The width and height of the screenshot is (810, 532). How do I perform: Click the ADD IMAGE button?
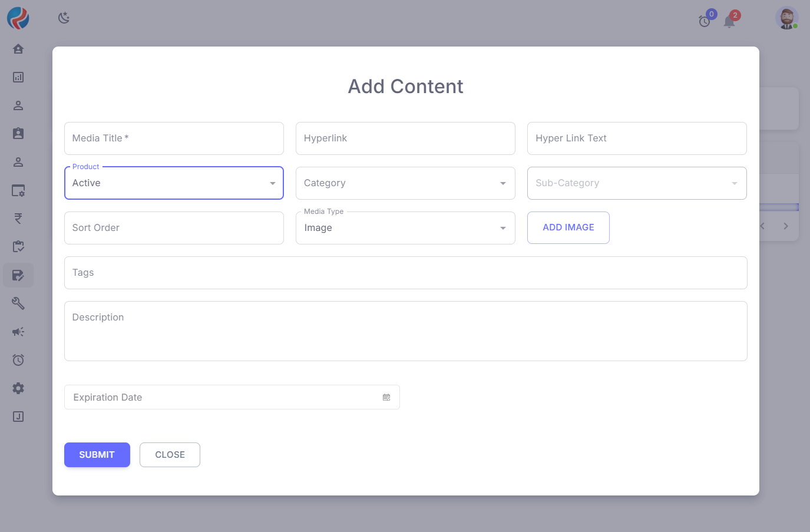coord(568,227)
